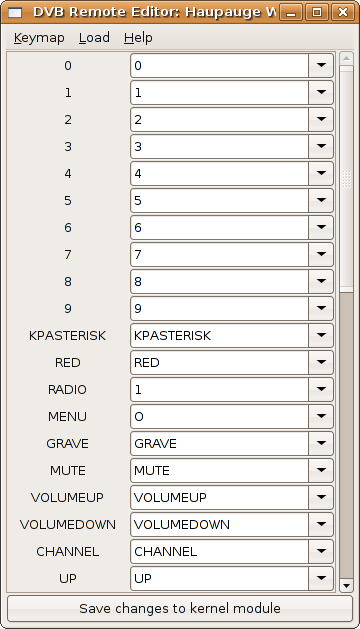The height and width of the screenshot is (629, 360).
Task: Click the RED combo text field
Action: tap(220, 362)
